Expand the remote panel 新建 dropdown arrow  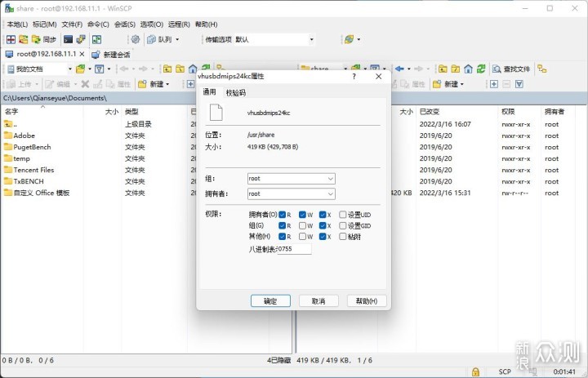click(461, 84)
